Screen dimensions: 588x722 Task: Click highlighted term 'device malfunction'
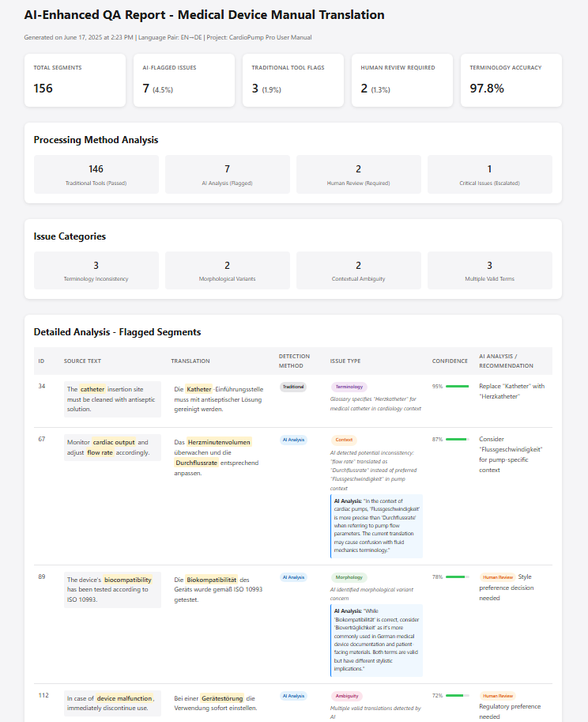124,698
